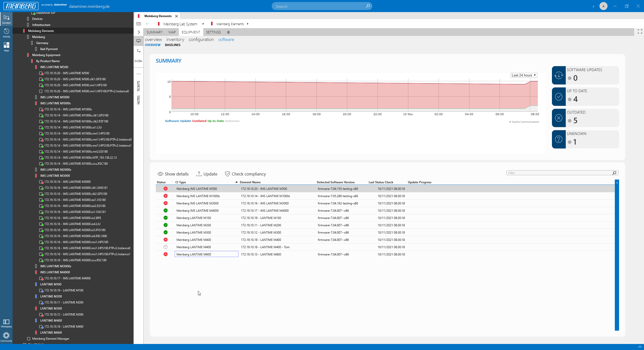Toggle the Up to Date legend entry

(216, 121)
